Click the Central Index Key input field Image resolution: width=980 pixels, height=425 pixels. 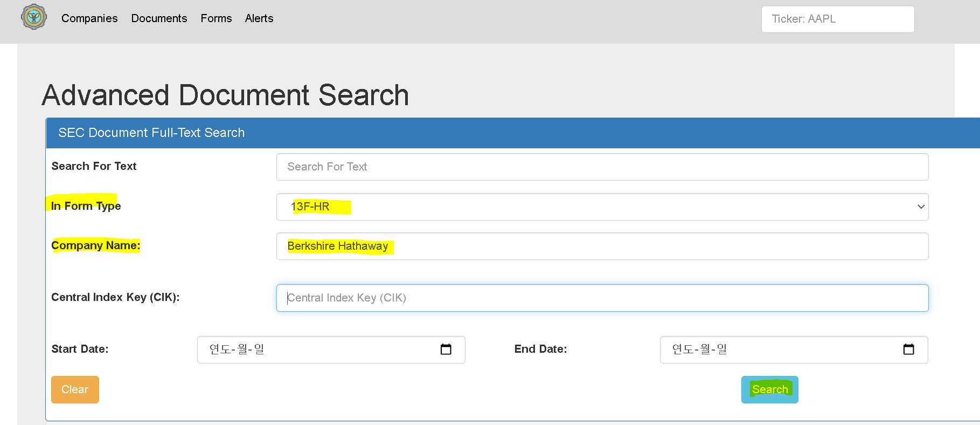pyautogui.click(x=602, y=298)
